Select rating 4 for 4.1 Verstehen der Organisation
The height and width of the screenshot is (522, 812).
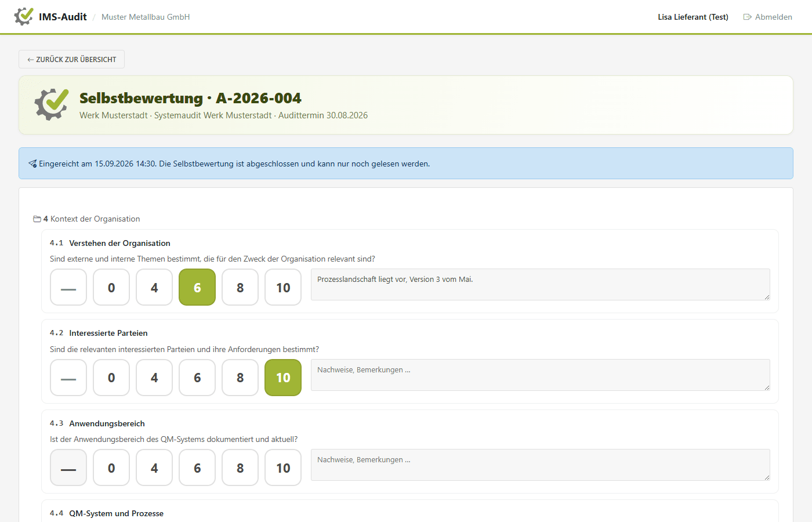[154, 287]
